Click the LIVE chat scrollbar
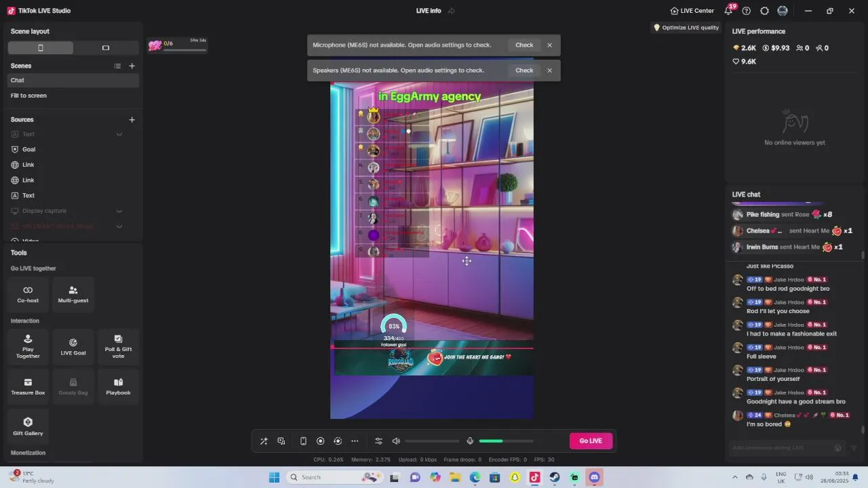Viewport: 868px width, 488px height. (x=863, y=430)
